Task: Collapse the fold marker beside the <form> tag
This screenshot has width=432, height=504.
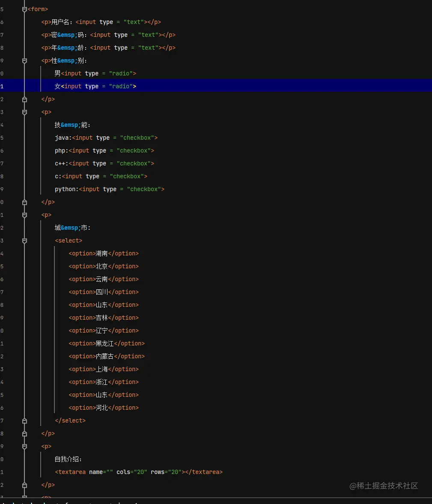Action: [x=24, y=9]
